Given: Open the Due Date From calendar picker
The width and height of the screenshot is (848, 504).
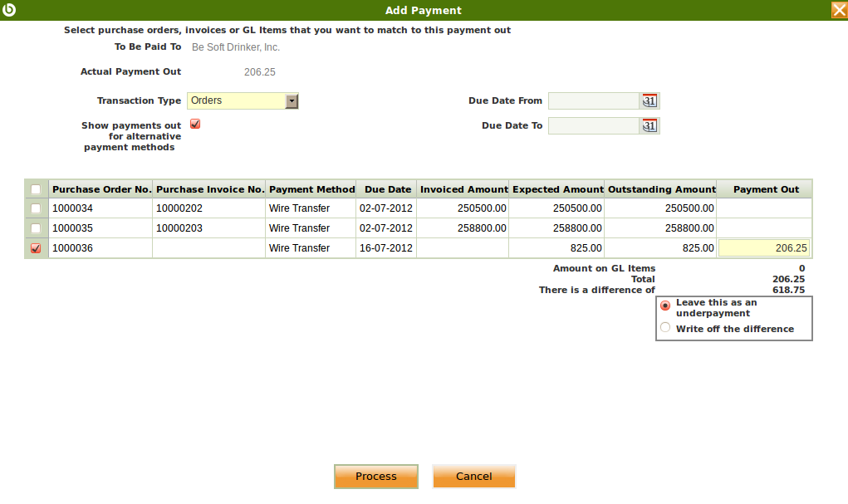Looking at the screenshot, I should click(649, 101).
